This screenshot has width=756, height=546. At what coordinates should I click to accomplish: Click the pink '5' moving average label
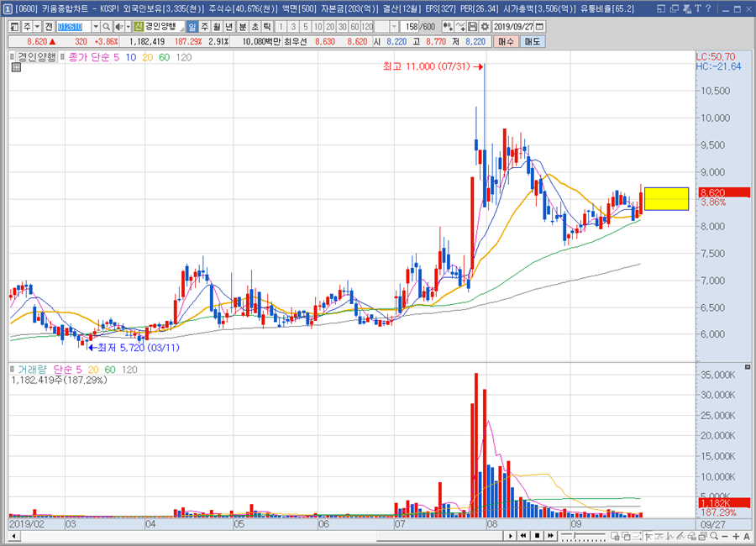coord(116,57)
